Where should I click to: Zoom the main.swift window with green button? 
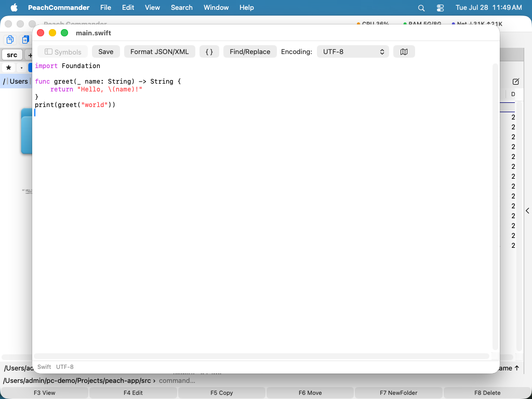coord(64,33)
